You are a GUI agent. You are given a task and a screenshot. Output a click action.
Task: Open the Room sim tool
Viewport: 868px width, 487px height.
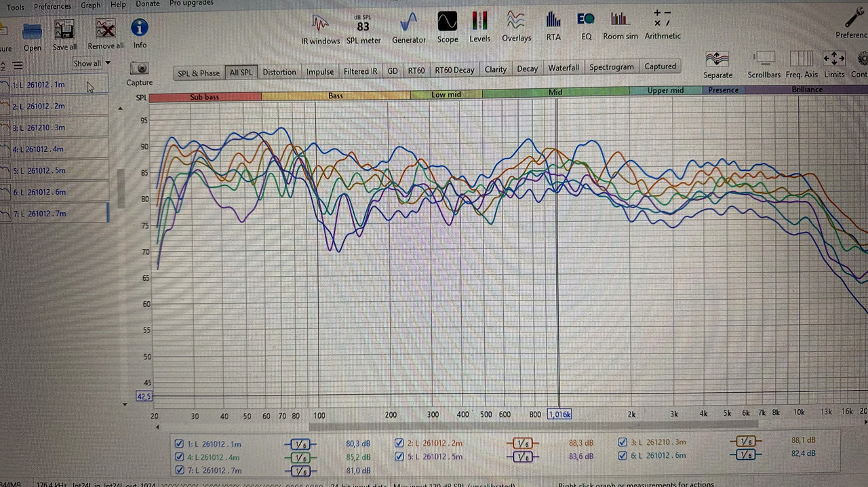(619, 19)
